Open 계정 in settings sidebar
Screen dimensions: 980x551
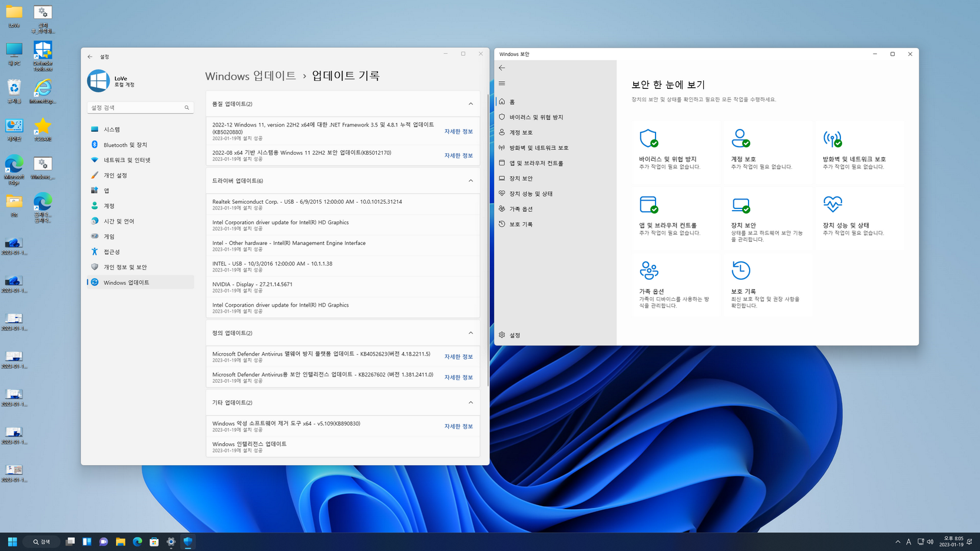point(141,206)
